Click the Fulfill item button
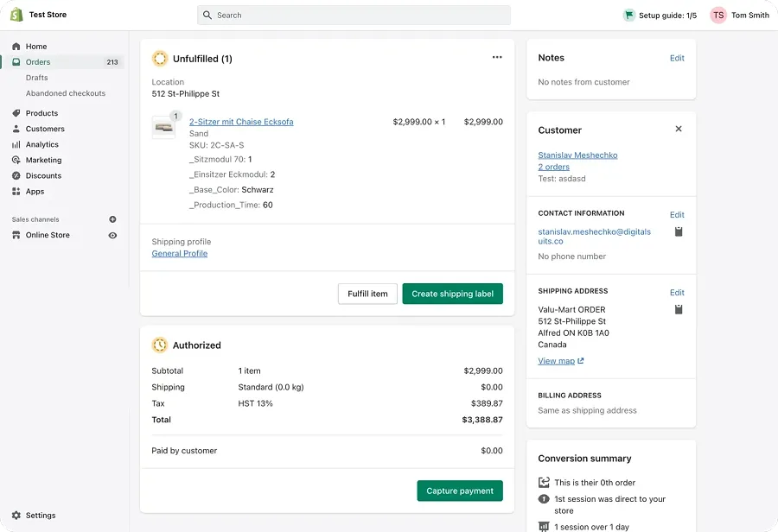Screen dimensions: 778x532 click(x=367, y=294)
